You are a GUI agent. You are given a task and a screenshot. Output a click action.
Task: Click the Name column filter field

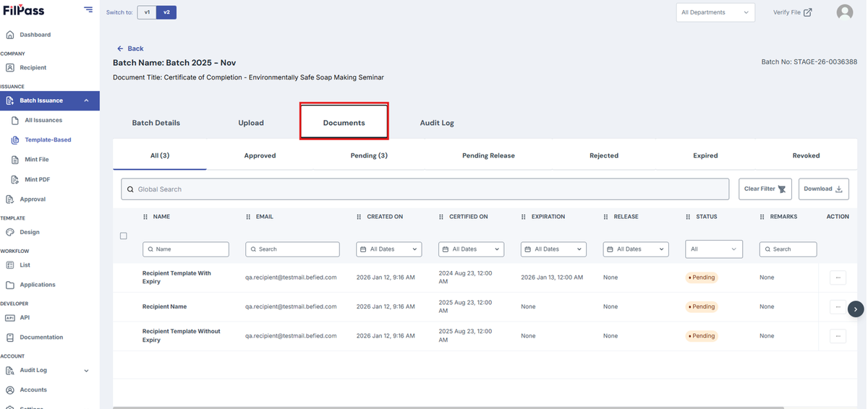point(186,249)
